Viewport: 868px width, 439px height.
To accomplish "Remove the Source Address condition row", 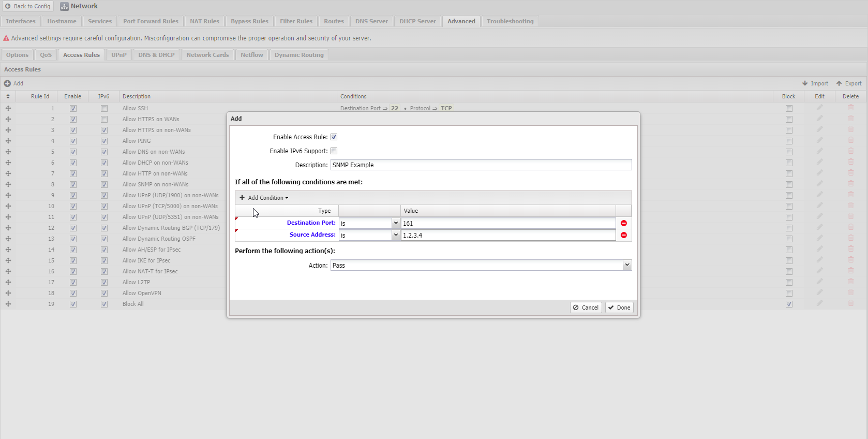I will click(x=623, y=235).
